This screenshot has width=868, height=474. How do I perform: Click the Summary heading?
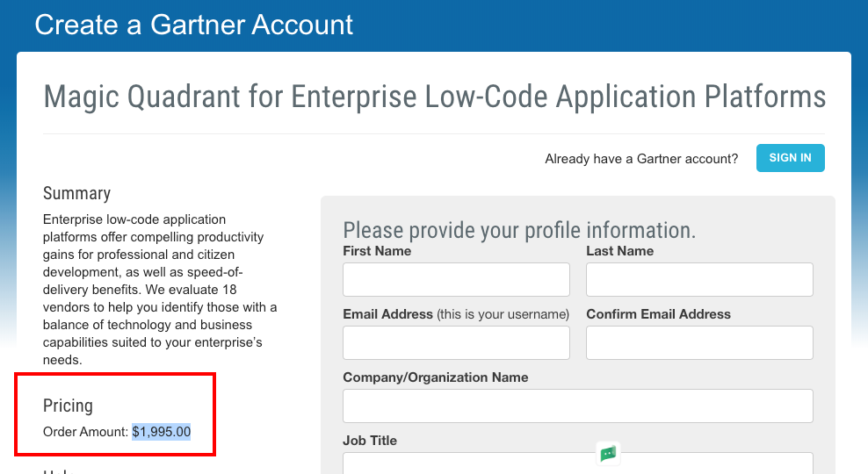[76, 193]
